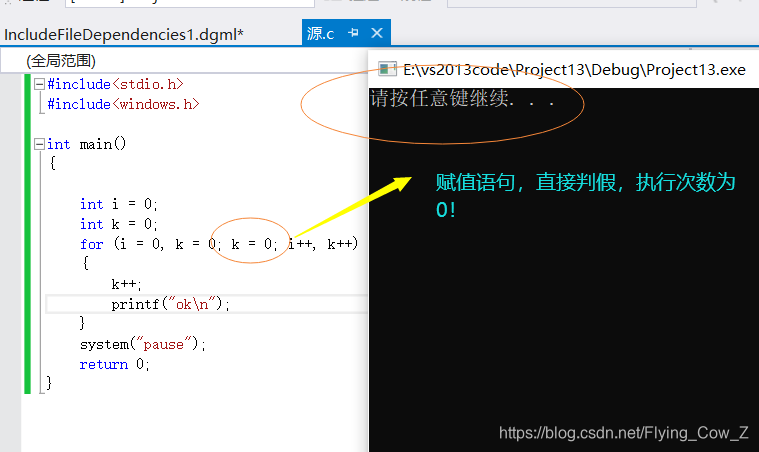Viewport: 759px width, 452px height.
Task: Click the 'for' keyword in the loop
Action: point(91,244)
